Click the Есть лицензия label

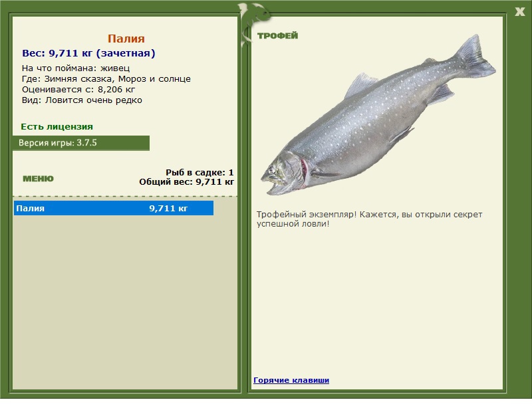click(57, 126)
